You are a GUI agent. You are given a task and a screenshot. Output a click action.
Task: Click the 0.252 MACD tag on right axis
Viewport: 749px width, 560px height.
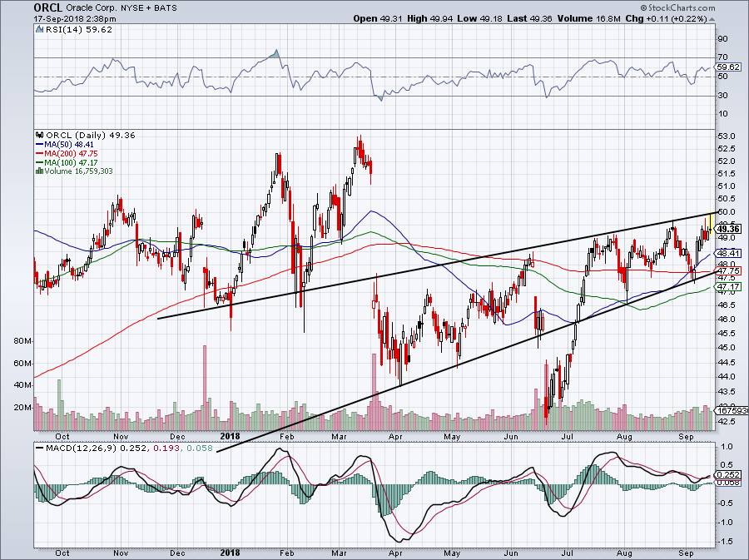[729, 475]
